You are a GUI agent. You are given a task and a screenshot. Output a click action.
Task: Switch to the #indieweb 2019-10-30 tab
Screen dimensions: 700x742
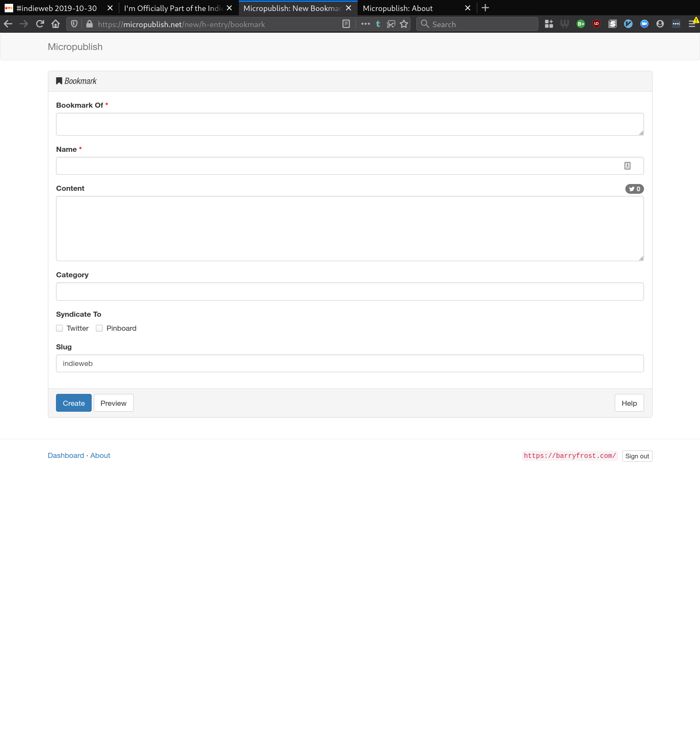(56, 8)
